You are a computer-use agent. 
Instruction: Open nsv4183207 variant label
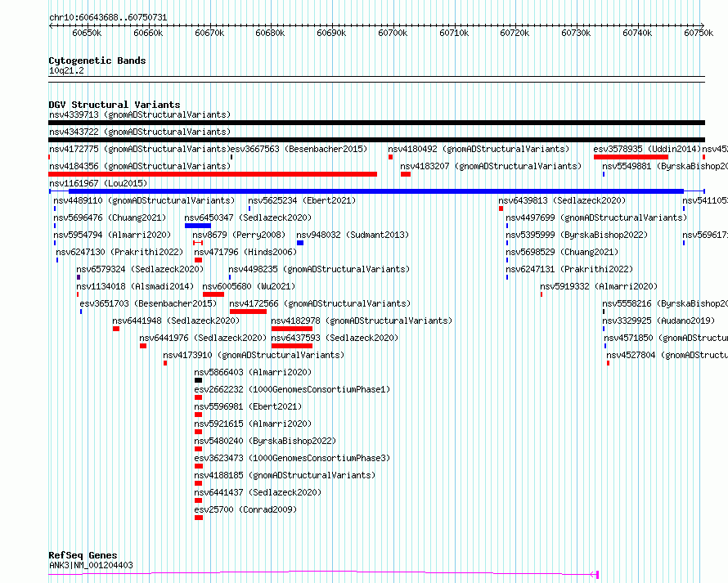[x=491, y=166]
